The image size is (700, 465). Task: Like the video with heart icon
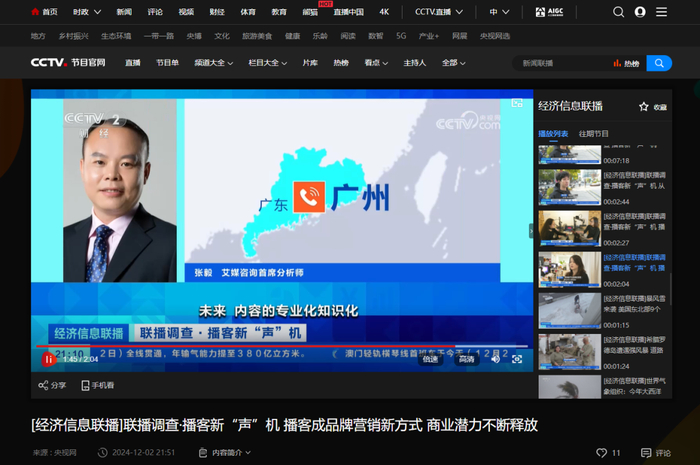tap(601, 453)
